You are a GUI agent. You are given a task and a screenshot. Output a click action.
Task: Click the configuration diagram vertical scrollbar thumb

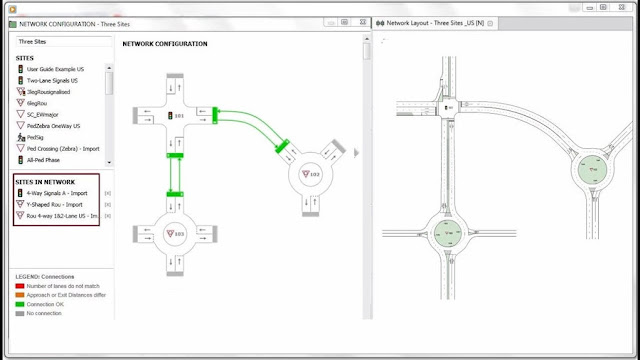pos(367,51)
